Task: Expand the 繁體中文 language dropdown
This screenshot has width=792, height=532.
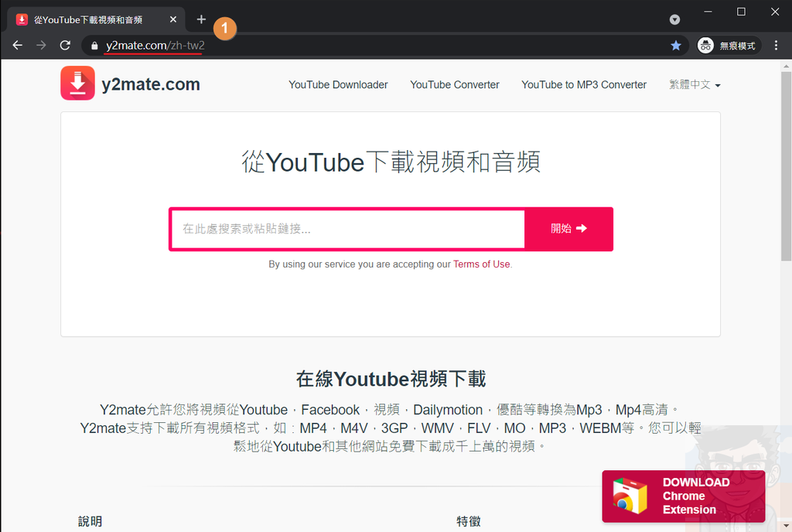Action: (x=695, y=85)
